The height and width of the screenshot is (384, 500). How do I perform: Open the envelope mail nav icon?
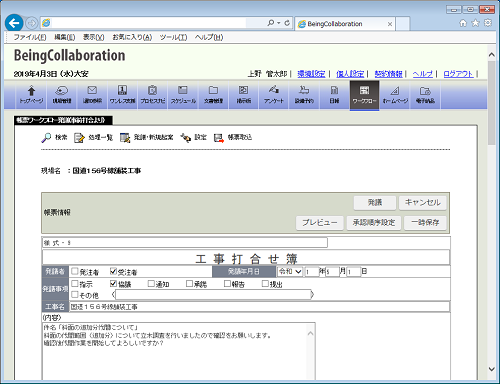click(x=92, y=95)
